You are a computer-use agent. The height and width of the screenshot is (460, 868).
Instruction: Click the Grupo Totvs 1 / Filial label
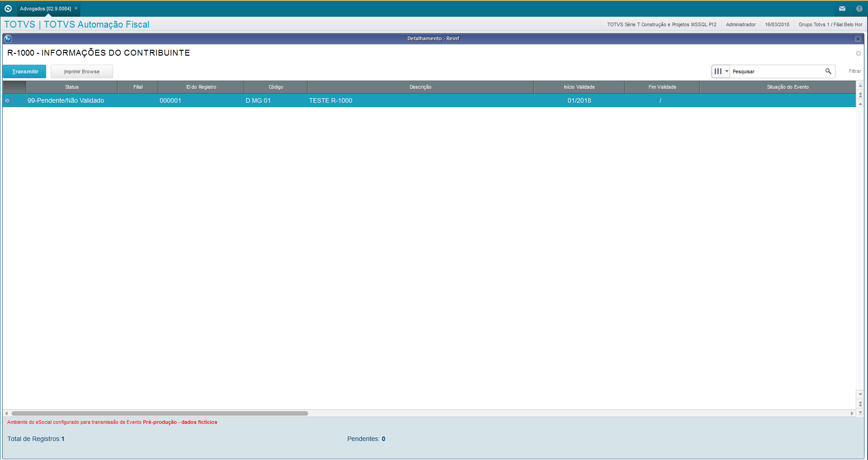pyautogui.click(x=830, y=25)
